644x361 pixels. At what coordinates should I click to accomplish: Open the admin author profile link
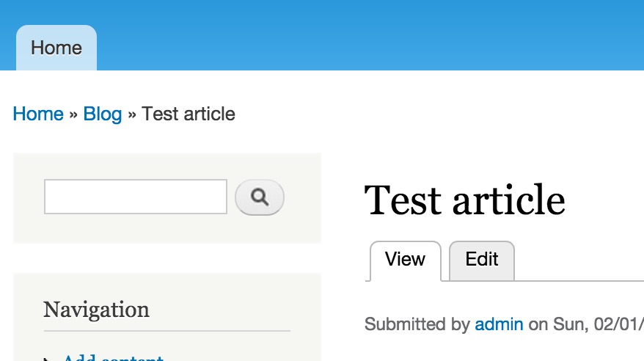point(499,324)
